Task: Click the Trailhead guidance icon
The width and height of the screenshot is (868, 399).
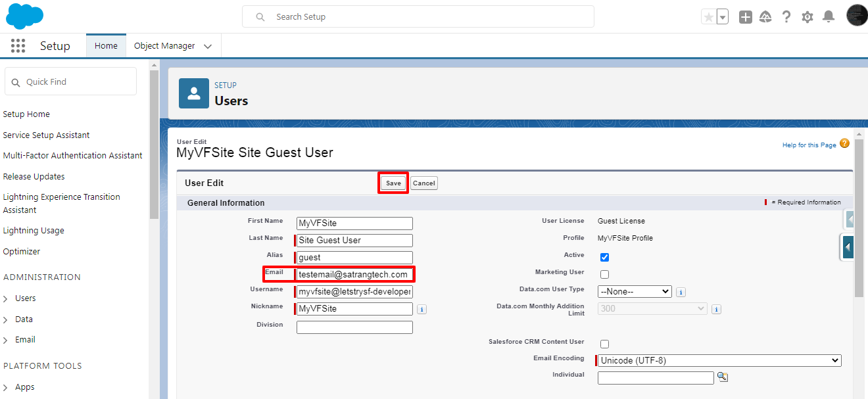Action: (765, 17)
